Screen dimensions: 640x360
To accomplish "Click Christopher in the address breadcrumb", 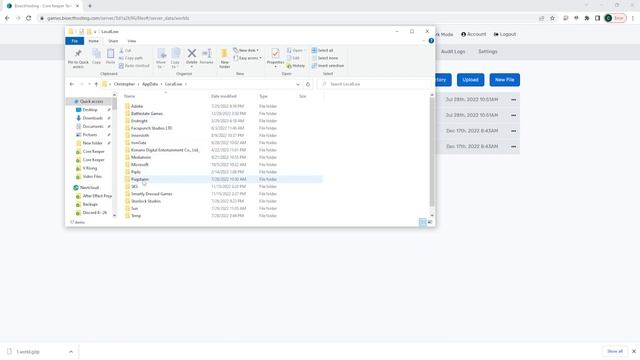I will (x=124, y=84).
